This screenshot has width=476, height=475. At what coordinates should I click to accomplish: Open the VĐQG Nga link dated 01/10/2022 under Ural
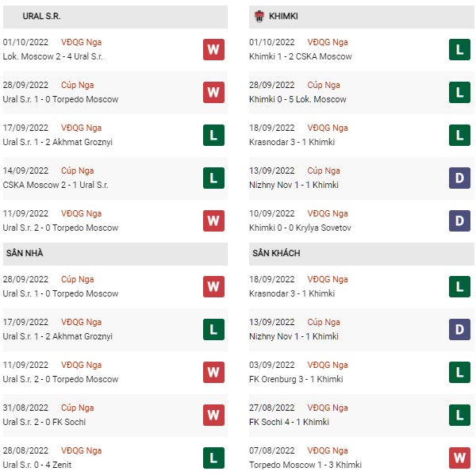[x=81, y=42]
